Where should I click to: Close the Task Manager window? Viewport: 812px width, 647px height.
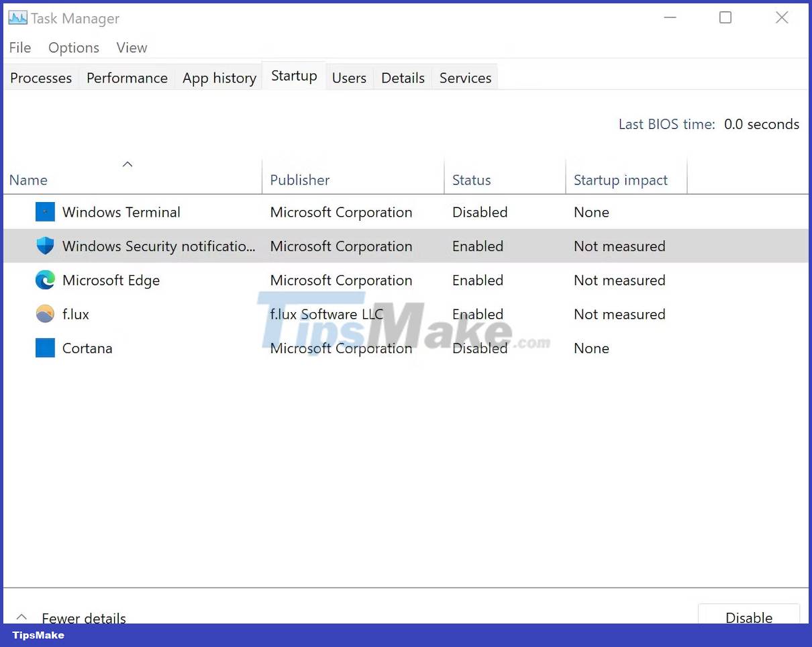click(782, 17)
